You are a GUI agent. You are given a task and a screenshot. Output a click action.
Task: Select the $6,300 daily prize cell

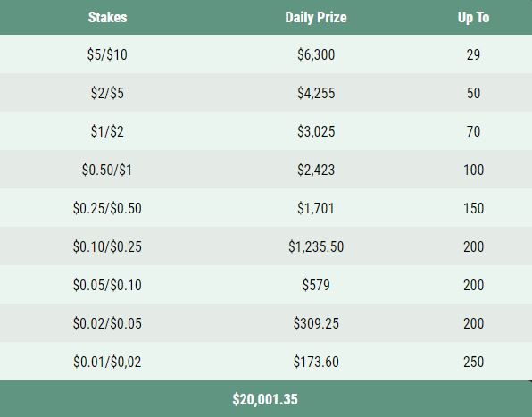pos(316,54)
